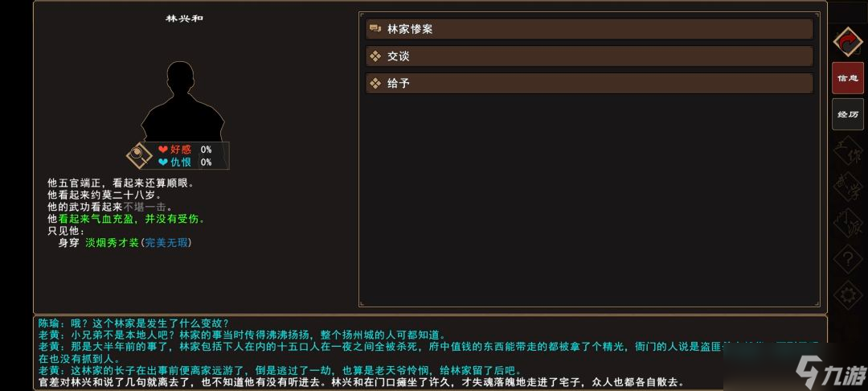This screenshot has width=868, height=391.
Task: Click the blue 仇恨 heart icon
Action: [x=163, y=162]
